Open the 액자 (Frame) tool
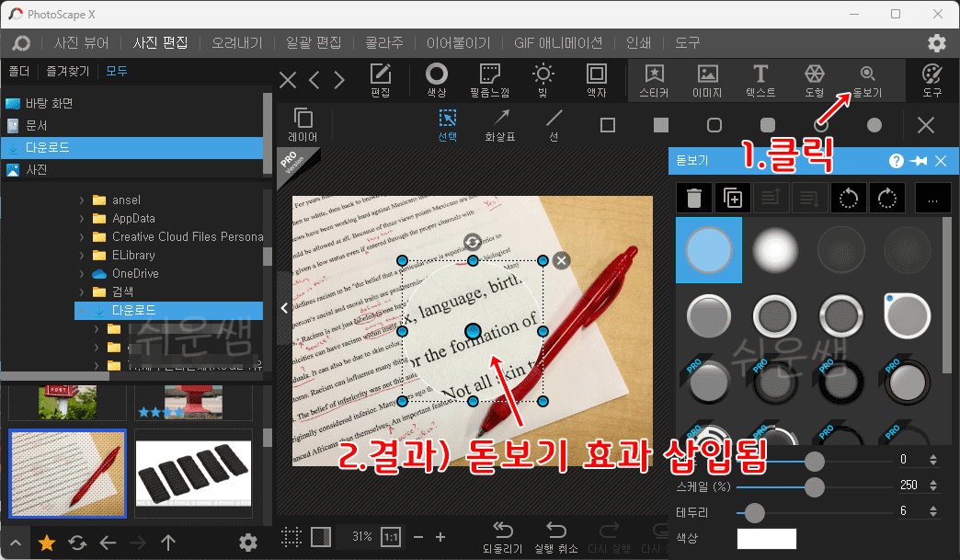Viewport: 960px width, 560px height. coord(597,80)
